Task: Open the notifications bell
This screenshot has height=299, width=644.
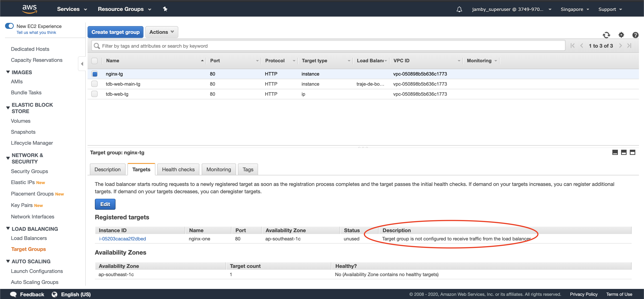Action: (x=459, y=9)
